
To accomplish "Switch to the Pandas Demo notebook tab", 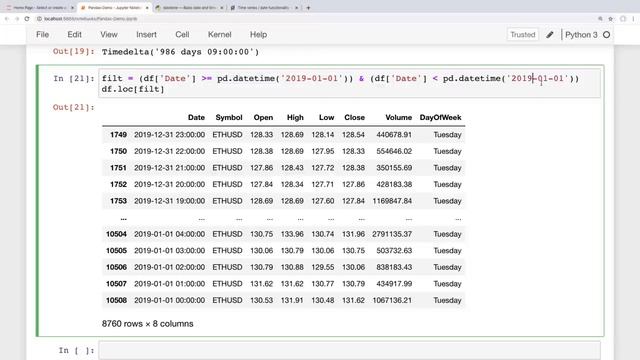I will tap(114, 8).
